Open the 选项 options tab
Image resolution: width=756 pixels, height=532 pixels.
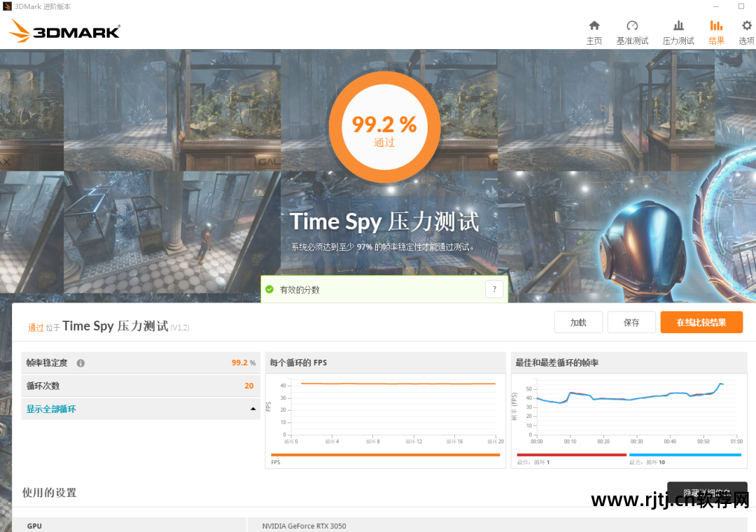[x=746, y=33]
